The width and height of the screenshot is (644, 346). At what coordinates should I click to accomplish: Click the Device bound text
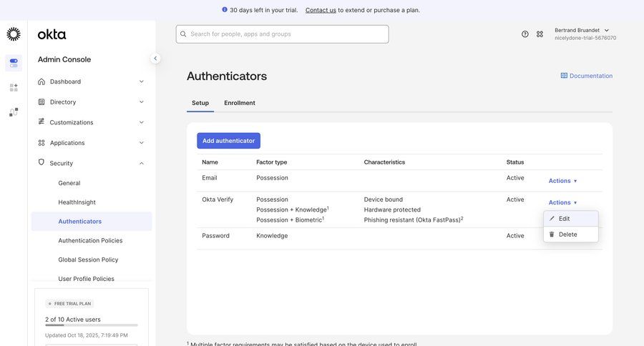[384, 199]
